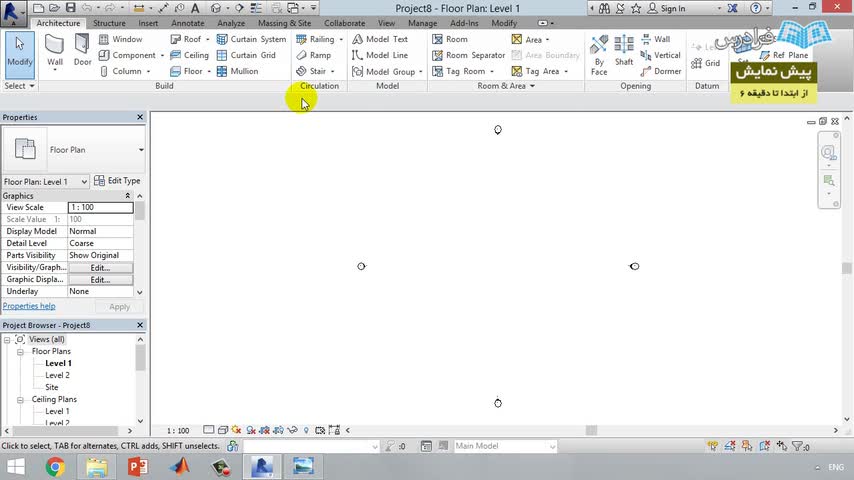This screenshot has height=480, width=854.
Task: Open the Floor Plan: Level 1 dropdown
Action: (x=46, y=181)
